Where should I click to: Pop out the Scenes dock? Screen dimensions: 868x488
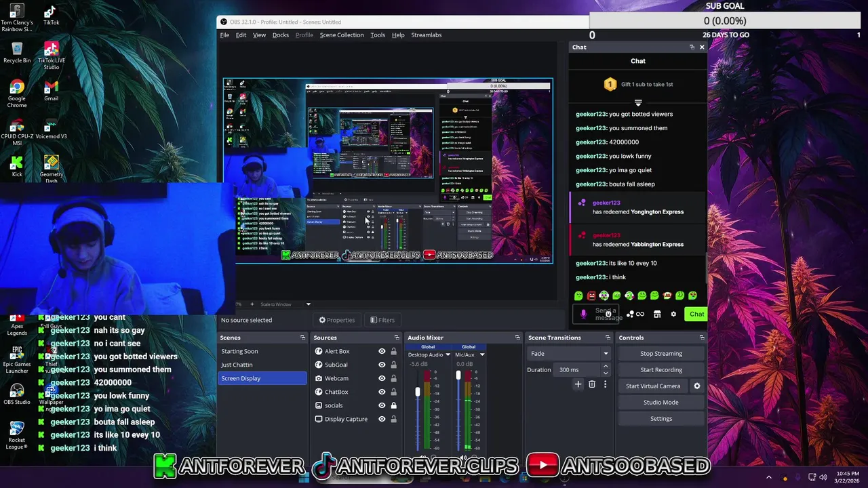(x=302, y=338)
